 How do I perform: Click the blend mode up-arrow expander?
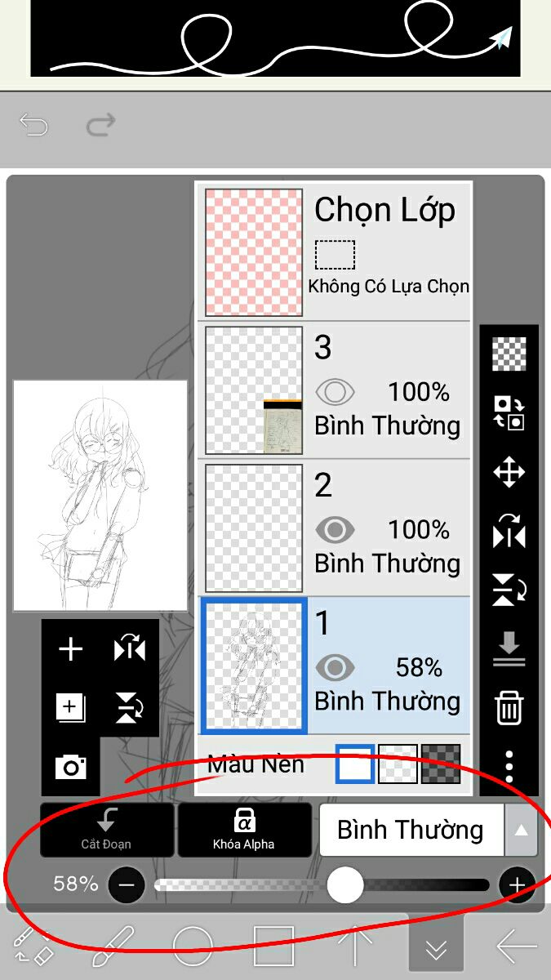(x=522, y=830)
